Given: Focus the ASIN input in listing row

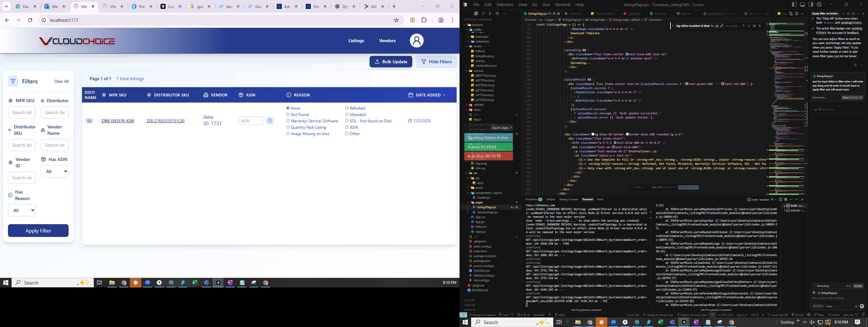Looking at the screenshot, I should coord(251,121).
